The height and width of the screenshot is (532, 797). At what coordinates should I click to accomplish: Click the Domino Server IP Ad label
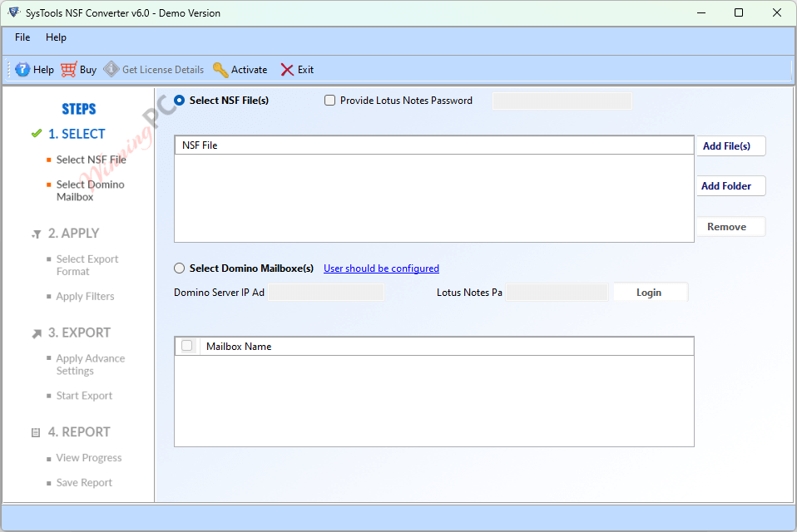219,293
